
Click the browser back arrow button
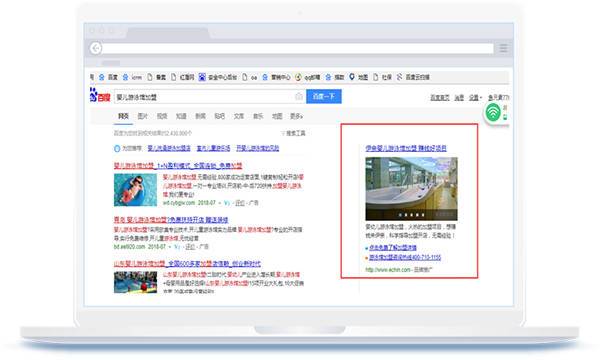(96, 48)
